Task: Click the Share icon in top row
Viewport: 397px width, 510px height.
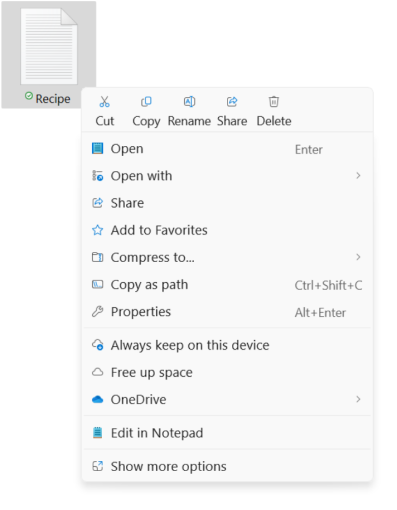Action: pyautogui.click(x=232, y=101)
